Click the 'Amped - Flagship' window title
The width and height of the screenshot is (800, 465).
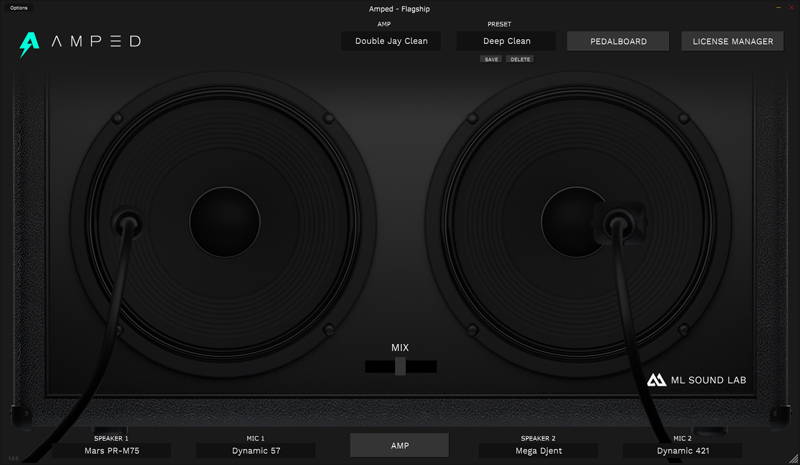coord(399,9)
